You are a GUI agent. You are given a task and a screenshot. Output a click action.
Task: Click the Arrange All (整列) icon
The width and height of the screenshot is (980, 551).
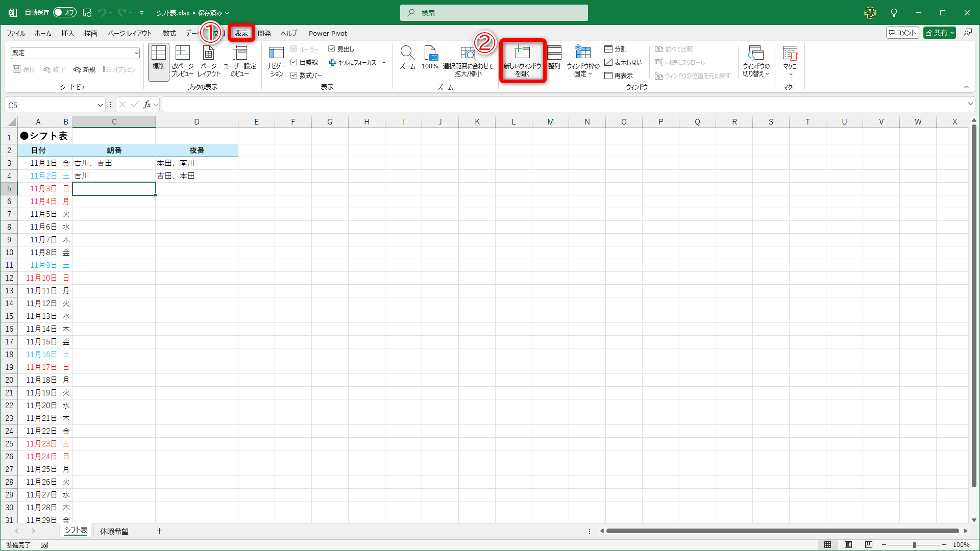[x=554, y=57]
